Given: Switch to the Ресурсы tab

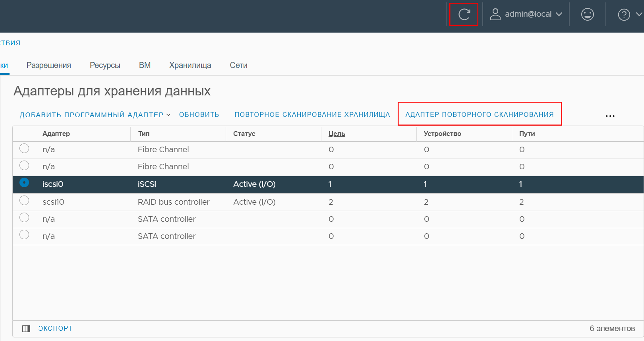Looking at the screenshot, I should (105, 65).
